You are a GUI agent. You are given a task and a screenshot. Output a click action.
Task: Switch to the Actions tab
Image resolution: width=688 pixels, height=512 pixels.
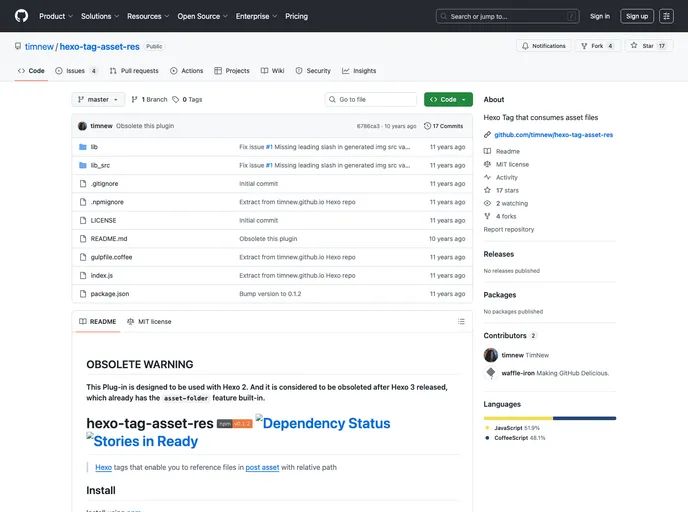(186, 71)
